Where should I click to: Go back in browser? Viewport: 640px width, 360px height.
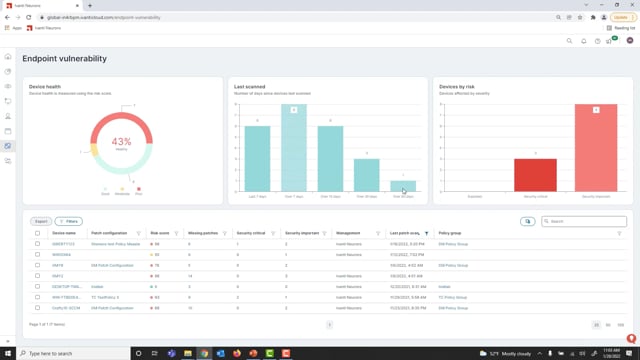pos(7,18)
